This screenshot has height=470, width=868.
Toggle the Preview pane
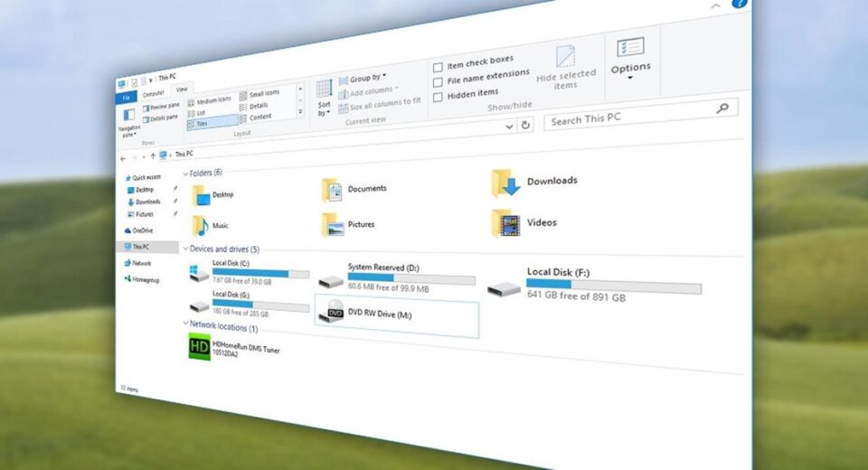161,107
